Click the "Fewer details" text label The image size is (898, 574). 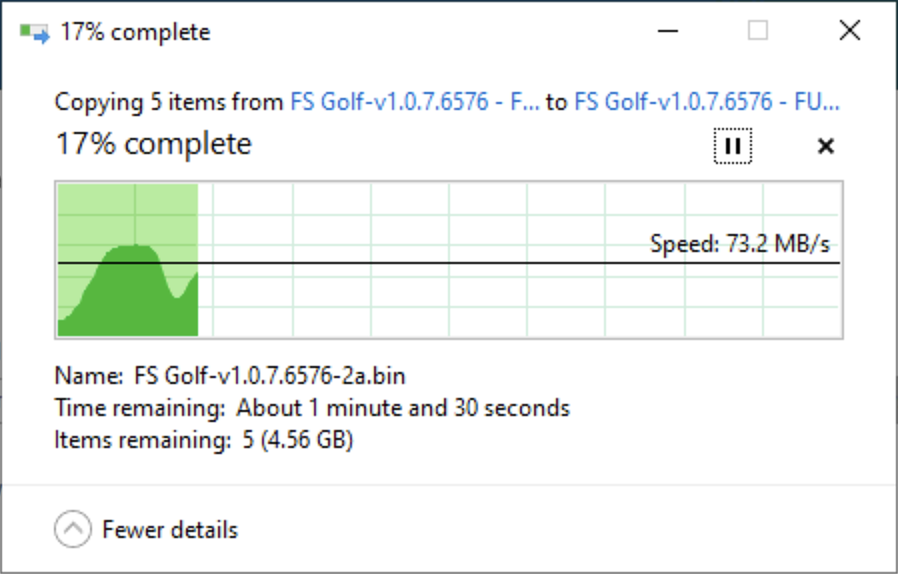(x=170, y=529)
